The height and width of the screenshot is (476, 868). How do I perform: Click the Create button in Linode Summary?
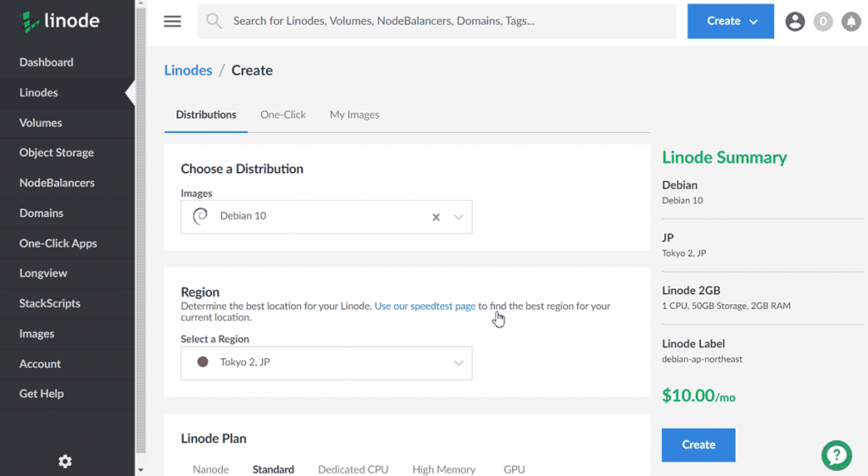click(x=698, y=445)
